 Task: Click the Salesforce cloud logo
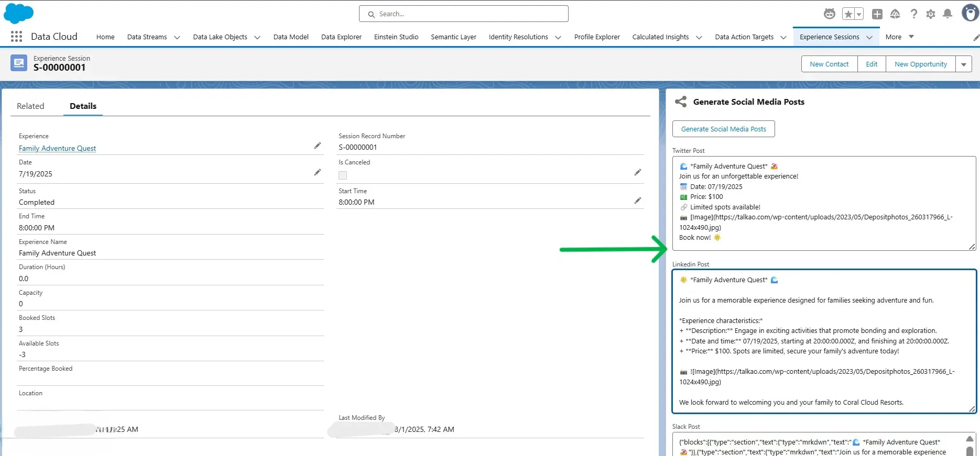(x=18, y=14)
